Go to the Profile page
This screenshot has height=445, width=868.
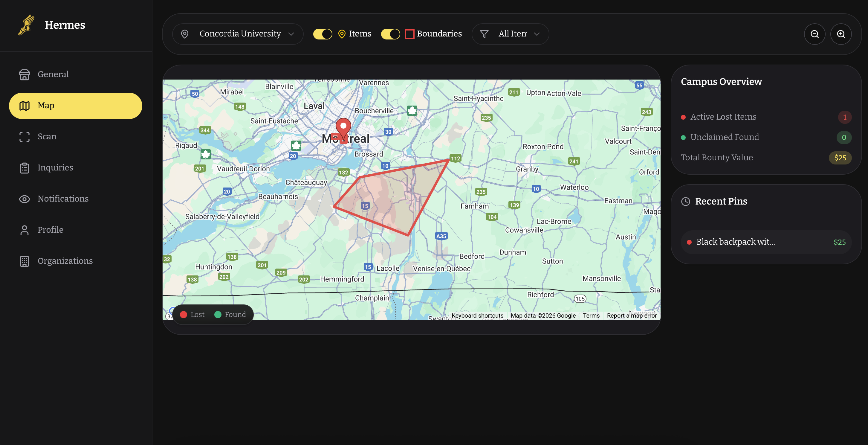pos(50,230)
